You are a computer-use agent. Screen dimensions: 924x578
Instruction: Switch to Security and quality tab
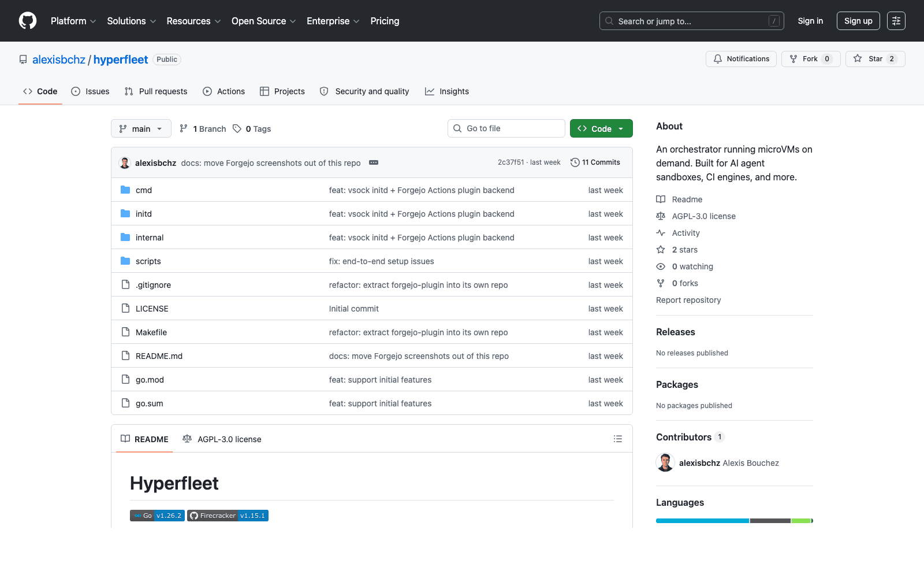pos(364,91)
